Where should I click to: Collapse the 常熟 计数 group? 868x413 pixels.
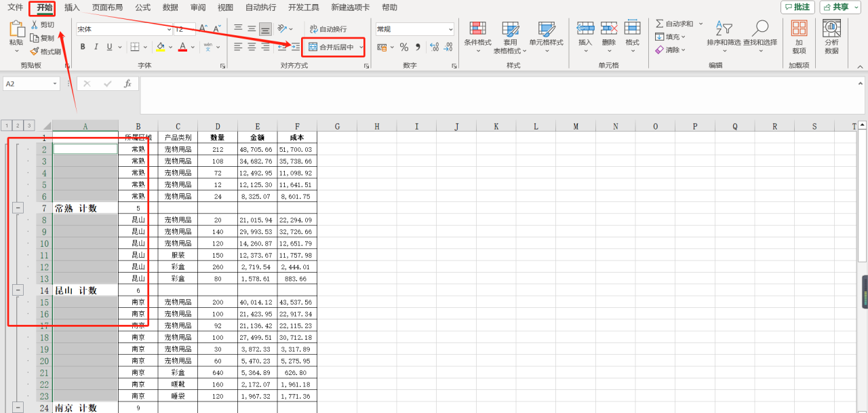[x=18, y=208]
